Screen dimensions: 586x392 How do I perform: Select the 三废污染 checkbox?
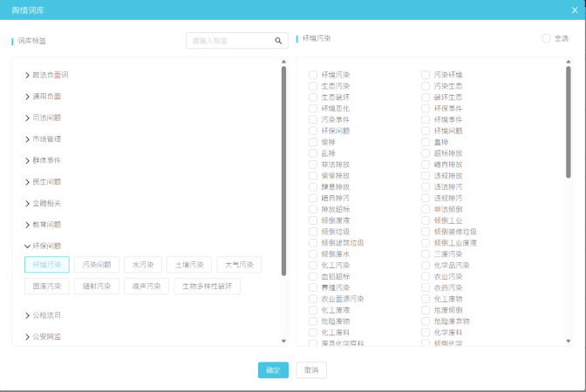(x=426, y=253)
